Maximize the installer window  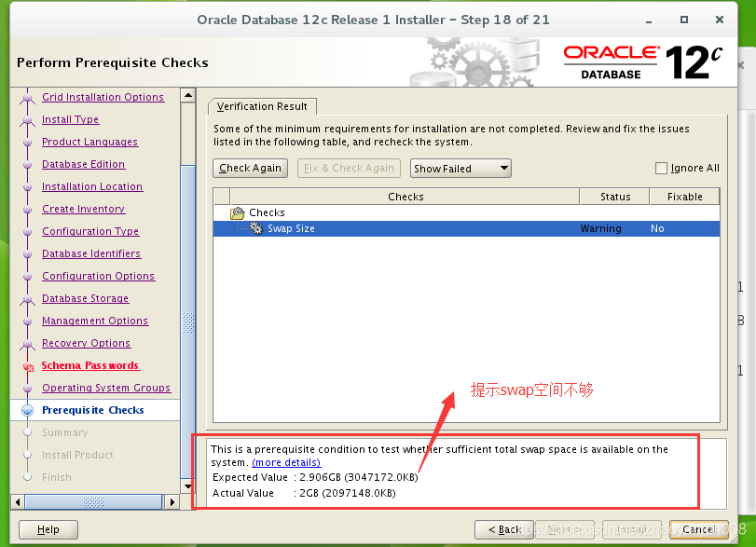click(683, 20)
